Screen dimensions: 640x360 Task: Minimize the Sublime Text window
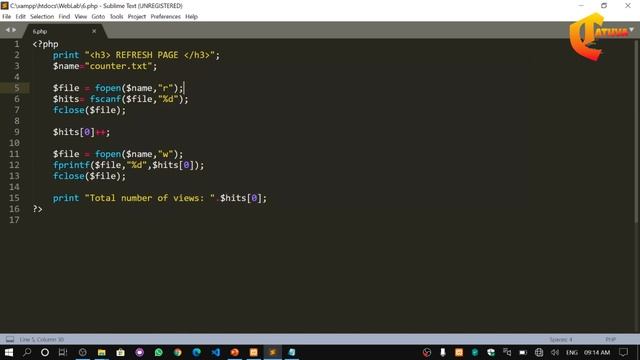(x=581, y=5)
